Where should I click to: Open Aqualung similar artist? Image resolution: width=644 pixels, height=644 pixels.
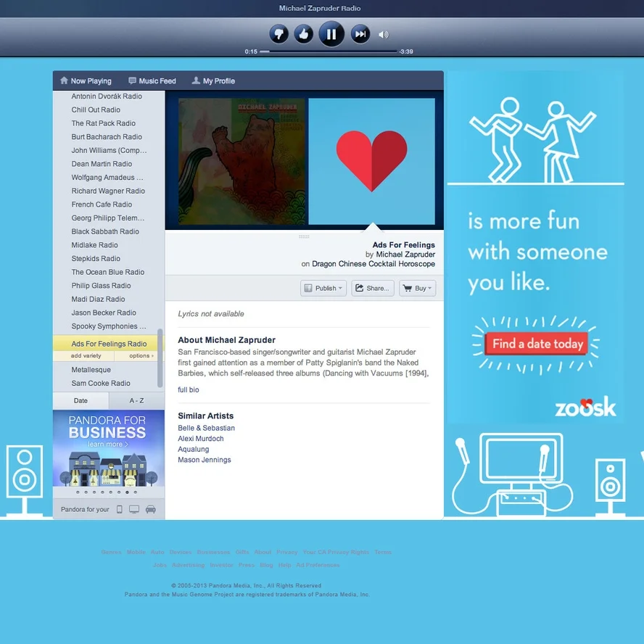pos(194,450)
